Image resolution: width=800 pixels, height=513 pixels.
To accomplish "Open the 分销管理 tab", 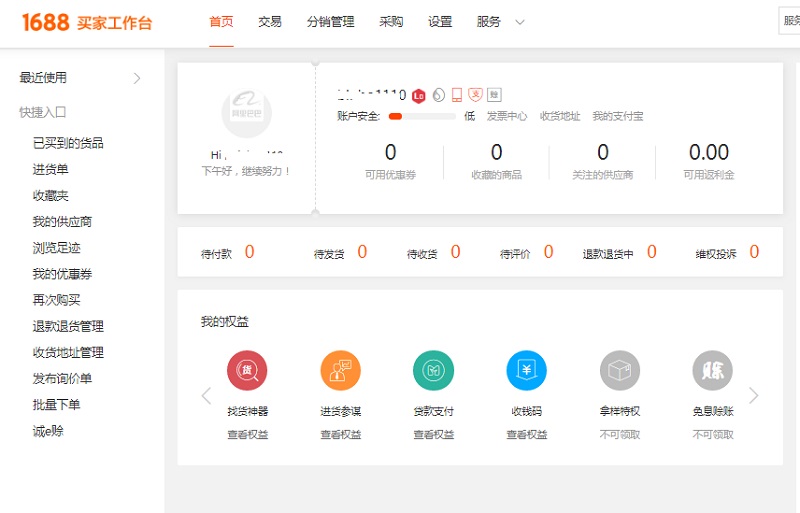I will [x=330, y=22].
